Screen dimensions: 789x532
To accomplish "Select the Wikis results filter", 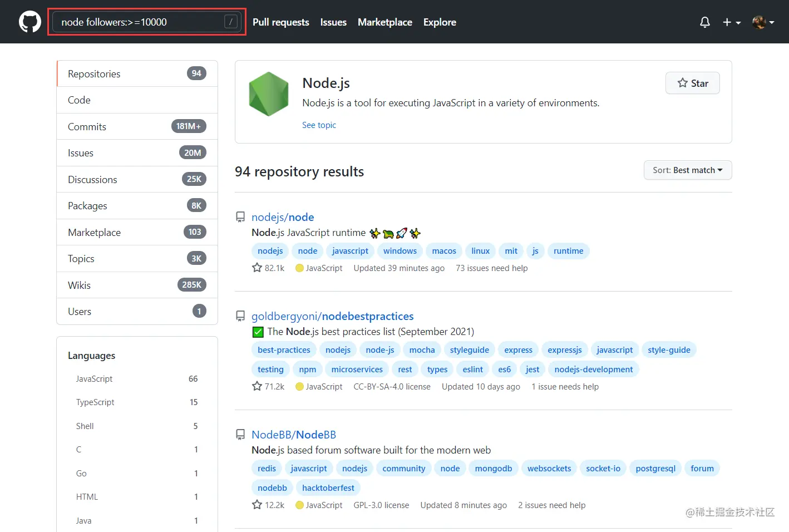I will click(x=137, y=285).
